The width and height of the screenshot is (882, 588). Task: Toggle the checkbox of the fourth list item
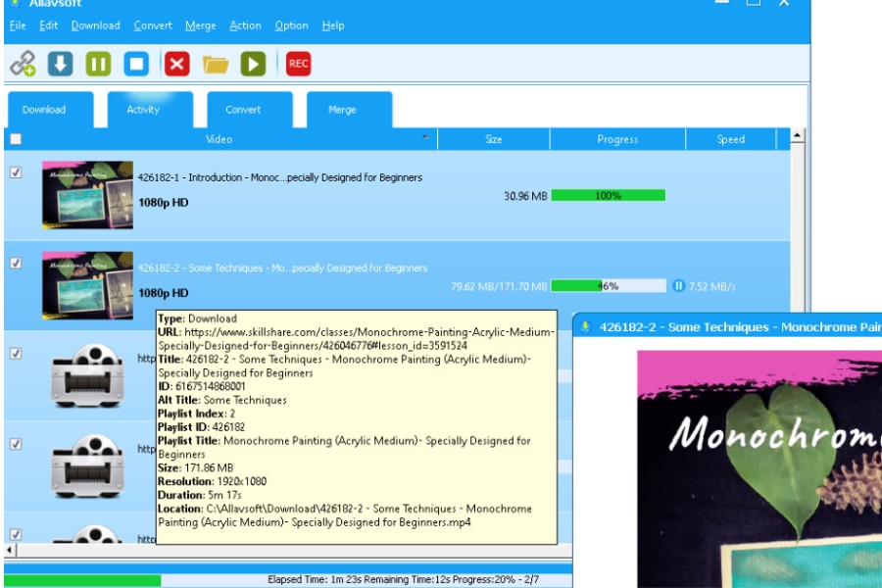(16, 444)
